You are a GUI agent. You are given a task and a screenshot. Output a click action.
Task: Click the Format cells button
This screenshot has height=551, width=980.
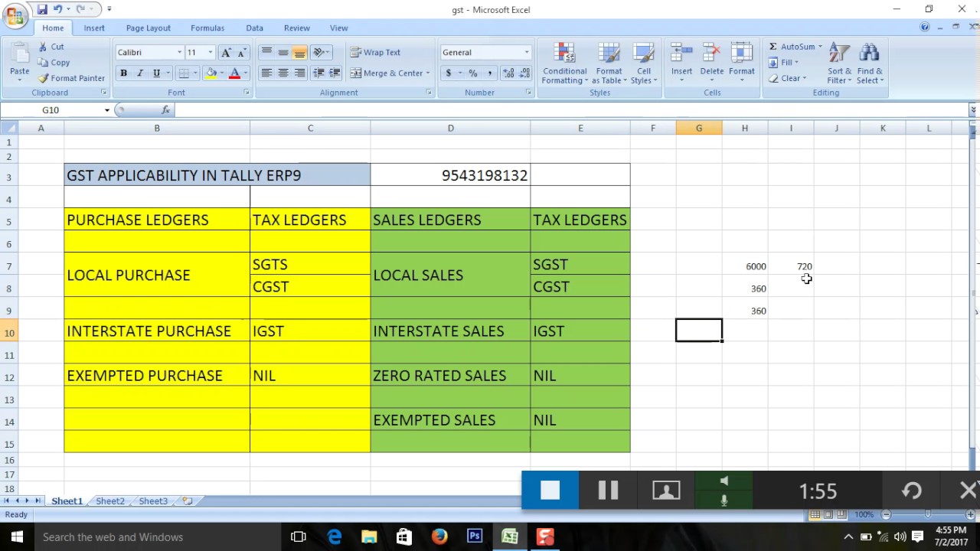[x=742, y=63]
